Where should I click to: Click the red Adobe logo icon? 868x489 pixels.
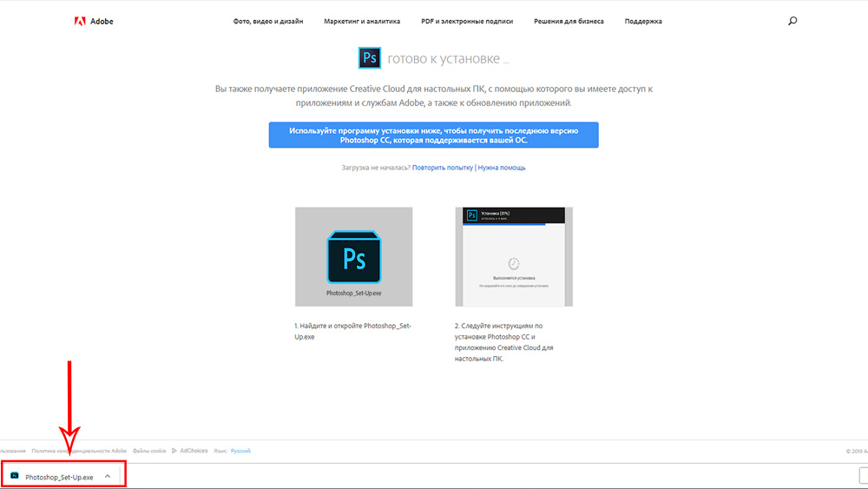point(80,21)
